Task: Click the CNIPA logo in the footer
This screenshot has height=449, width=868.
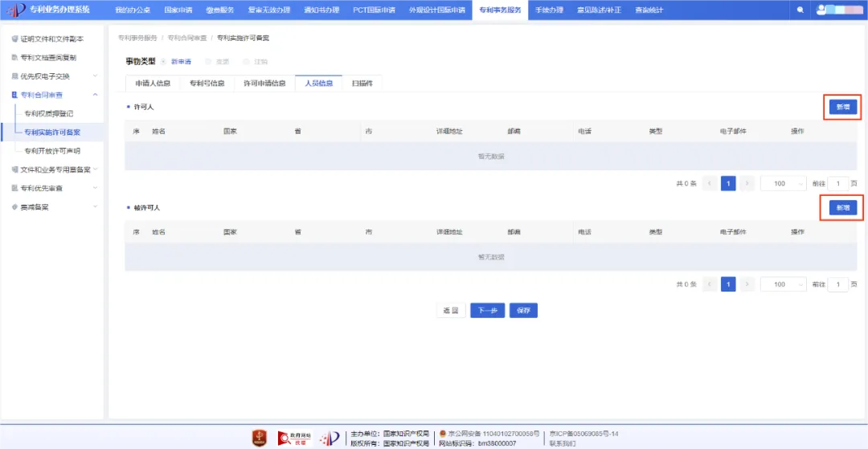Action: pyautogui.click(x=330, y=438)
